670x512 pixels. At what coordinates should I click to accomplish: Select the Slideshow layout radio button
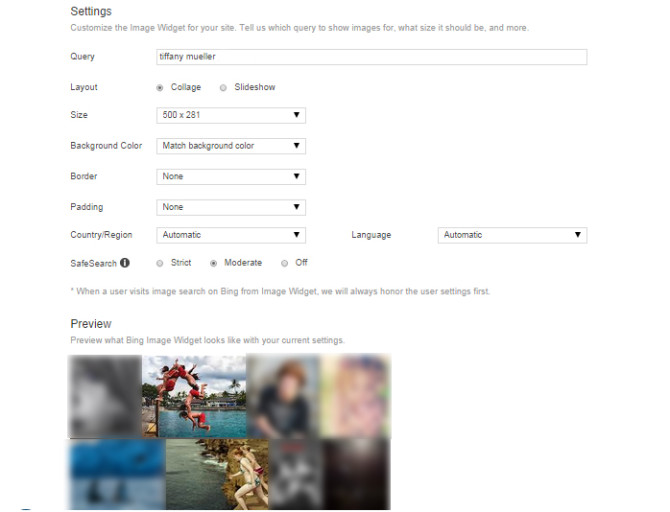coord(223,88)
